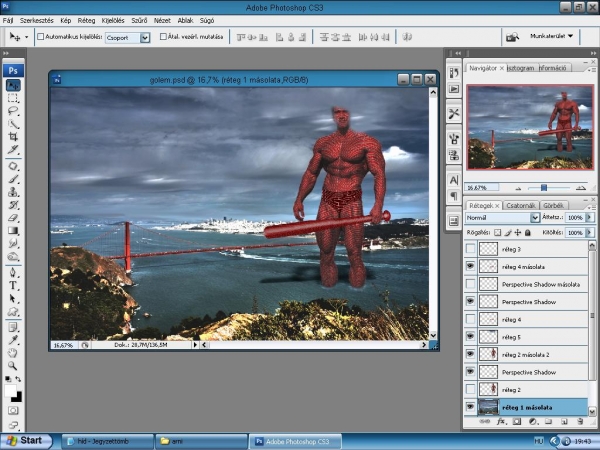The image size is (600, 450).
Task: Open the Réteg menu
Action: [86, 20]
